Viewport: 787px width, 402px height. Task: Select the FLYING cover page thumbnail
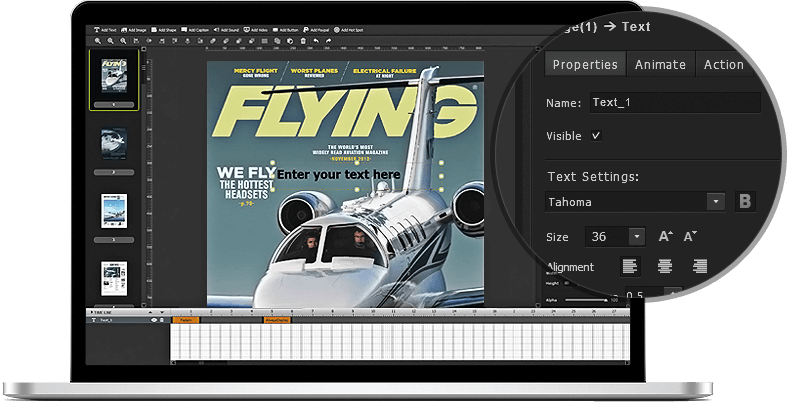pos(114,76)
